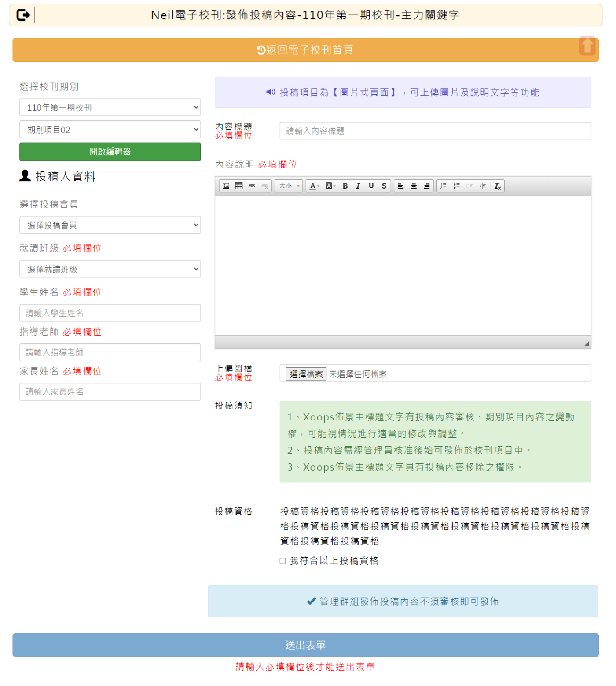Screen dimensions: 616x686
Task: Click 返回電子校刊首頁 link
Action: [x=305, y=50]
